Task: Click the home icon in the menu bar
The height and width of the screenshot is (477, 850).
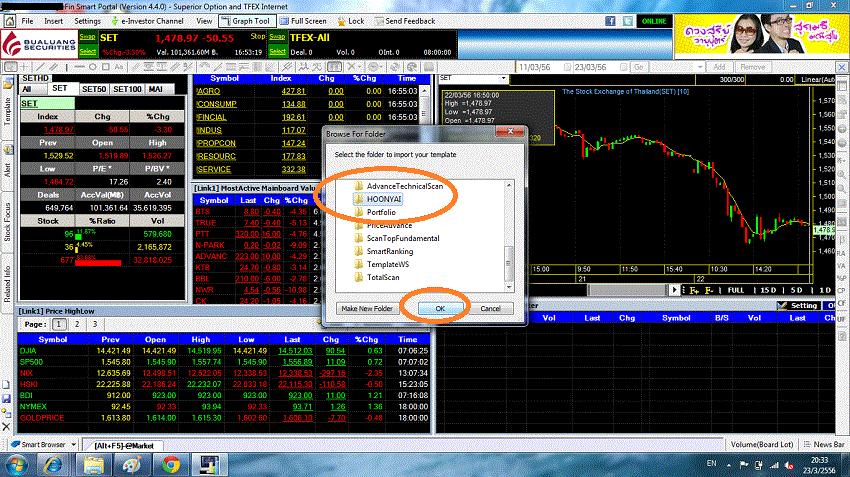Action: click(10, 21)
